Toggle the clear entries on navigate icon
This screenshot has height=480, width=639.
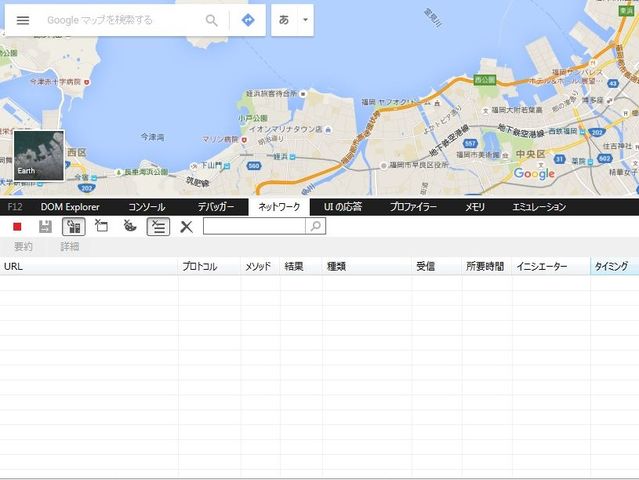pos(158,227)
